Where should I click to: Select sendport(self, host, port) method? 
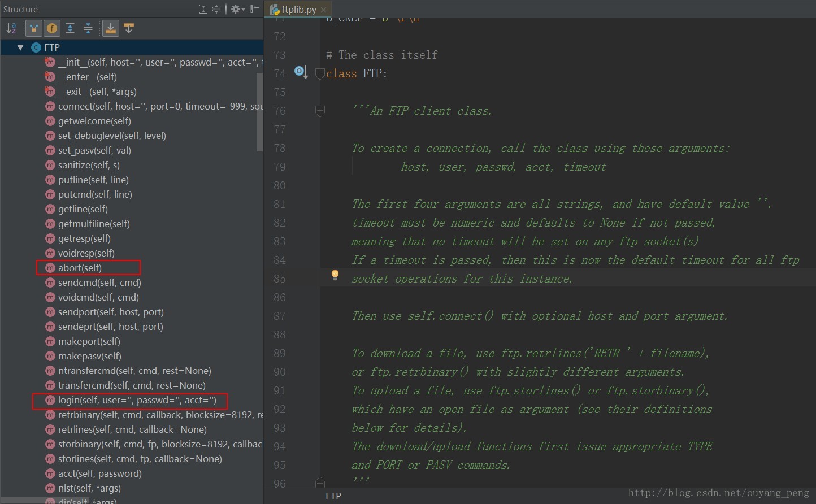(x=111, y=312)
